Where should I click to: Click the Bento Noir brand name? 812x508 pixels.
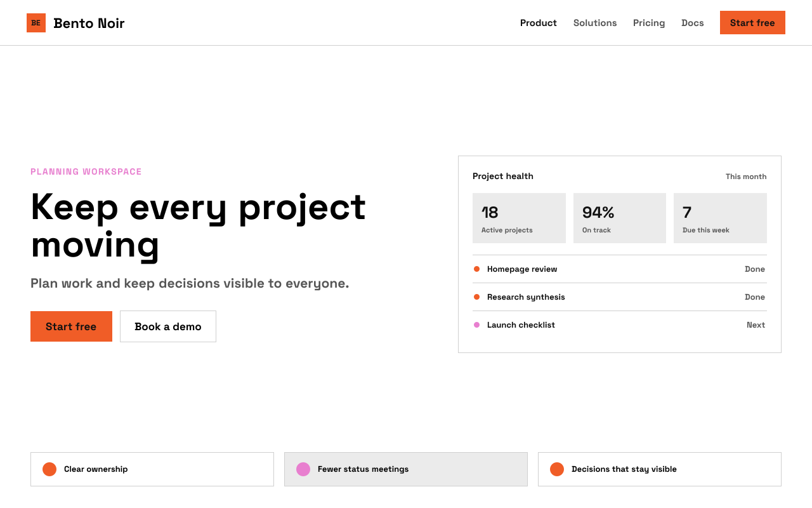pyautogui.click(x=89, y=23)
